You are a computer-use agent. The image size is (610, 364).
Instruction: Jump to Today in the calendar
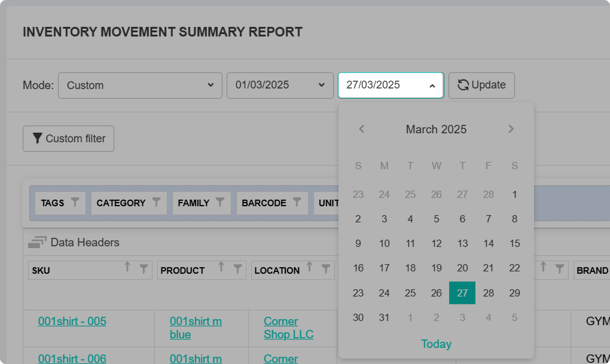(x=436, y=344)
